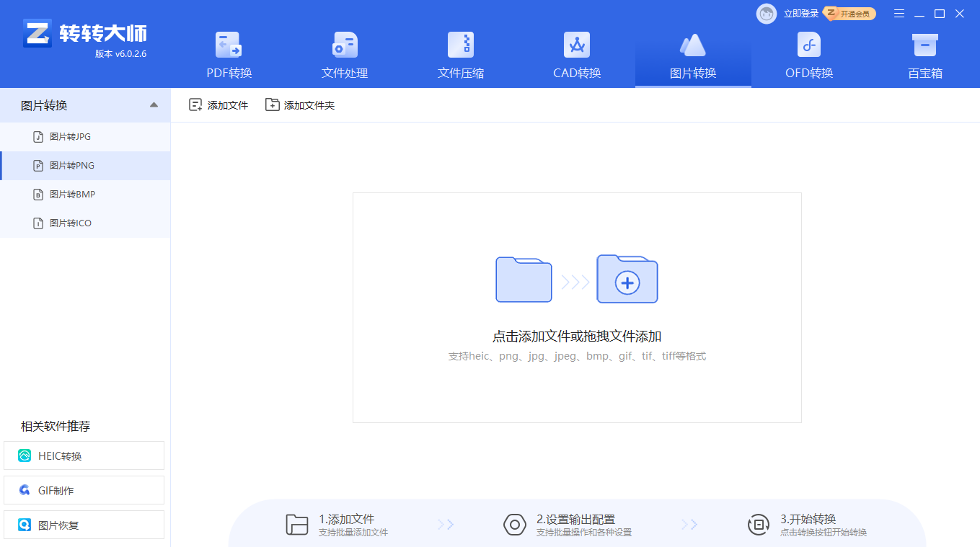980x547 pixels.
Task: Open the 文件处理 file processing module
Action: (344, 55)
